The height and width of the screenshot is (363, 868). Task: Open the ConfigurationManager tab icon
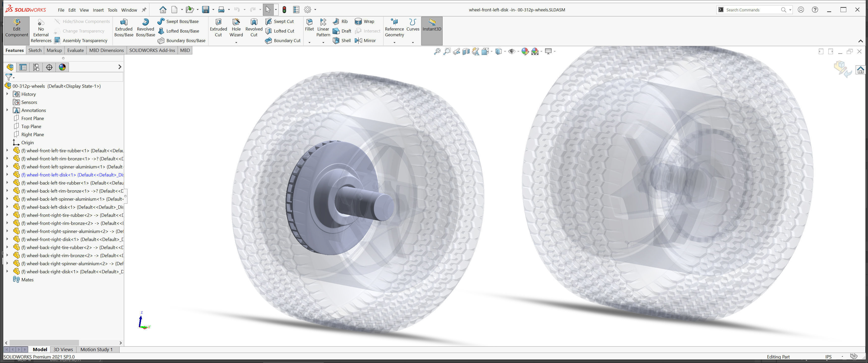pos(36,67)
